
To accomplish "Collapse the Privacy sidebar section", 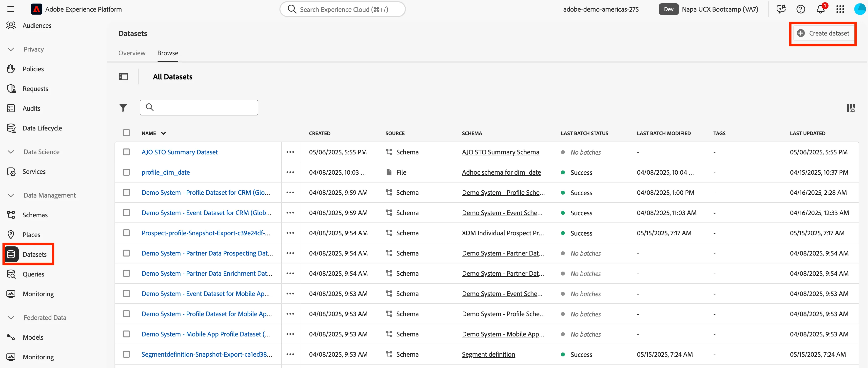I will click(x=11, y=49).
